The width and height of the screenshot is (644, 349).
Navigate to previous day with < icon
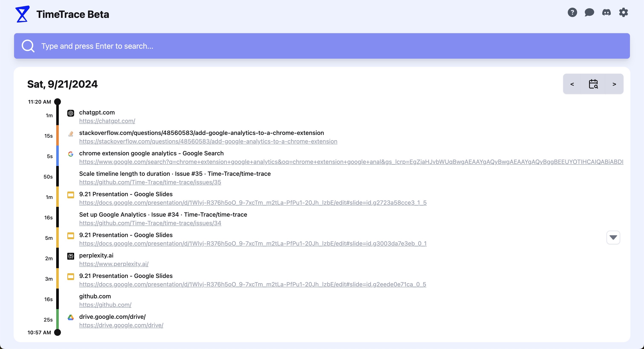pyautogui.click(x=572, y=84)
